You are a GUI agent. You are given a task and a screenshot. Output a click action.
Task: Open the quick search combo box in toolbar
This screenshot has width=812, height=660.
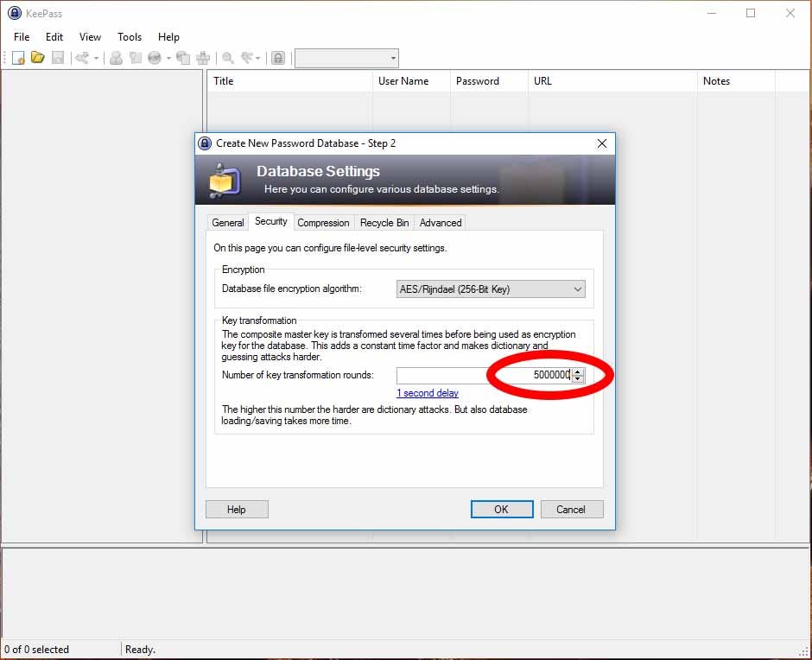pos(346,58)
